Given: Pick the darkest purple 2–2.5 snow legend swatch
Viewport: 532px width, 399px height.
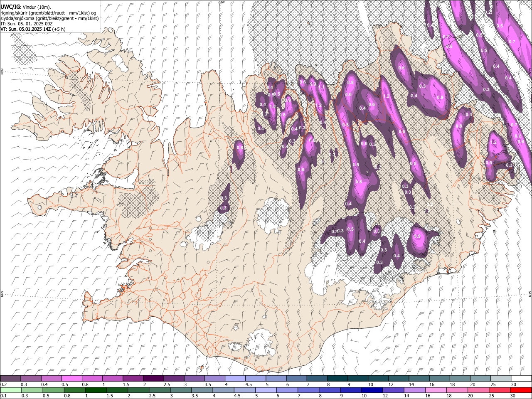Looking at the screenshot, I should [x=153, y=378].
